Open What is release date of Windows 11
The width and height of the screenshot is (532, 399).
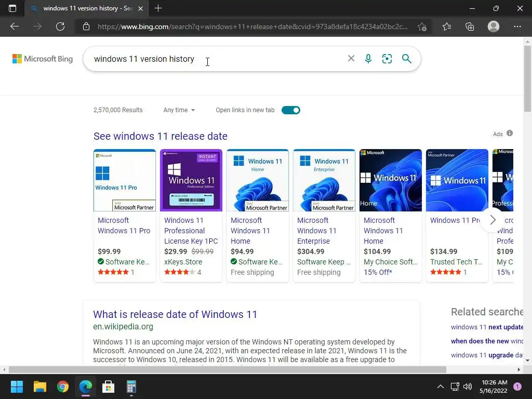coord(175,314)
